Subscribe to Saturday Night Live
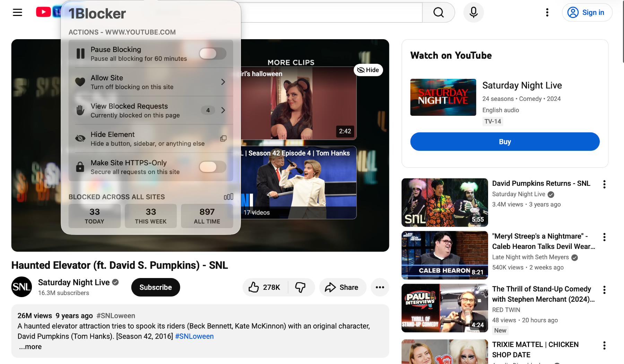The width and height of the screenshot is (624, 364). (155, 287)
